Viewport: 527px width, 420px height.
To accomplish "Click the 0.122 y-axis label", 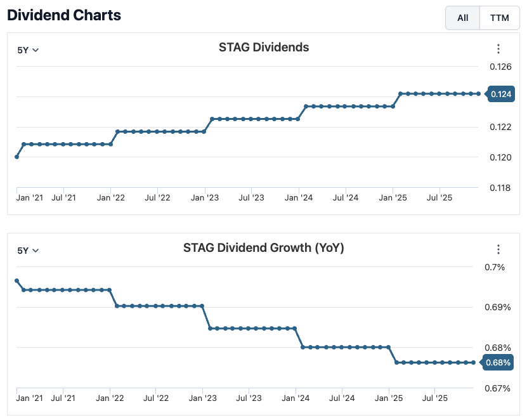I will tap(500, 127).
